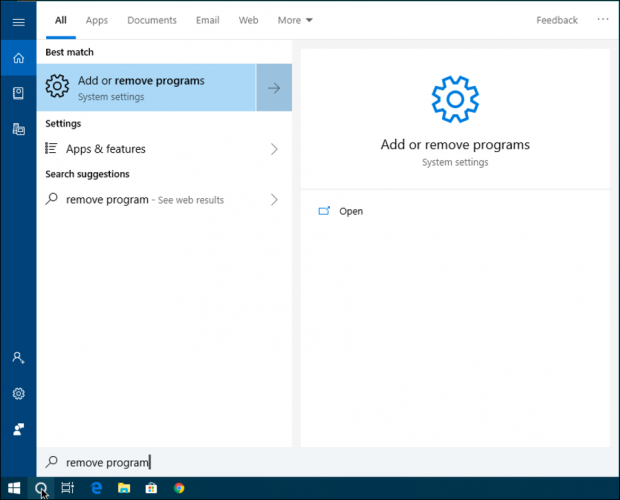Expand the Apps & features result chevron
The height and width of the screenshot is (500, 620).
(x=274, y=149)
